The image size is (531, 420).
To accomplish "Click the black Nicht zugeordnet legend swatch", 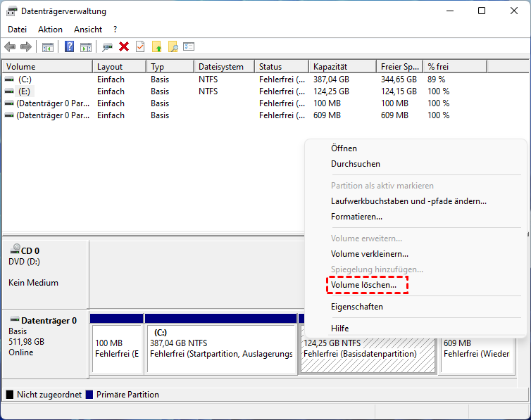I will pyautogui.click(x=10, y=394).
